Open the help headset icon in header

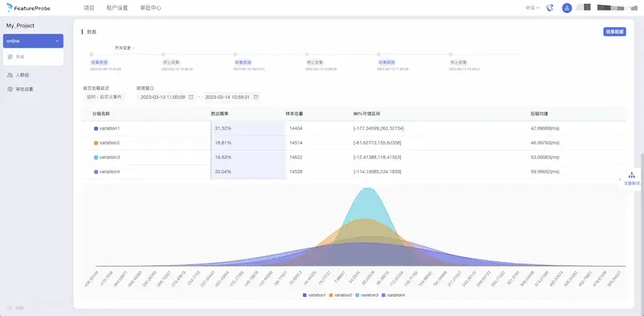pyautogui.click(x=550, y=8)
